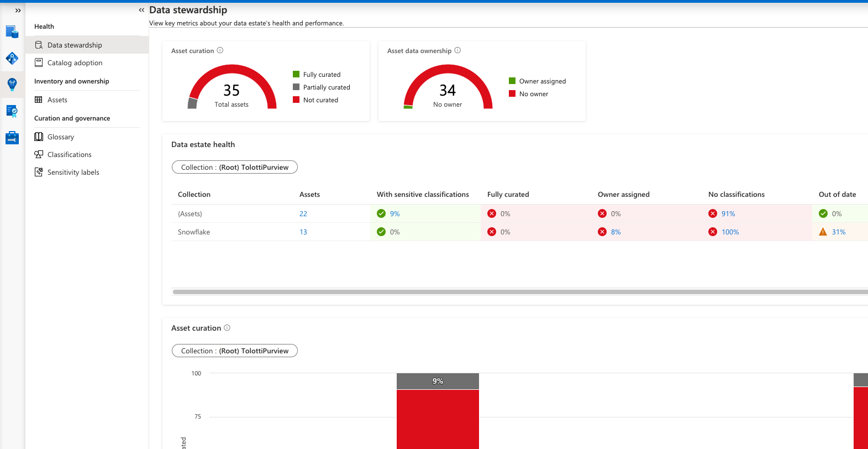Click the red X icon beside 8%
Image resolution: width=868 pixels, height=449 pixels.
click(x=602, y=232)
